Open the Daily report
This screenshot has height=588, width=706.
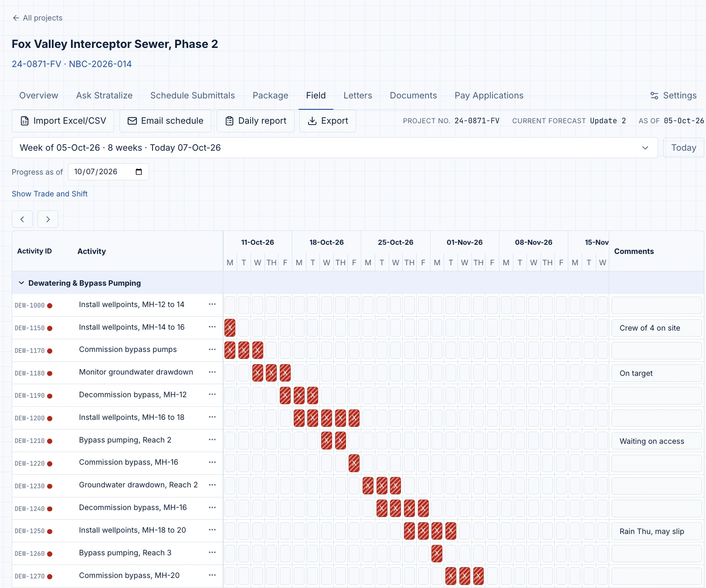point(255,121)
